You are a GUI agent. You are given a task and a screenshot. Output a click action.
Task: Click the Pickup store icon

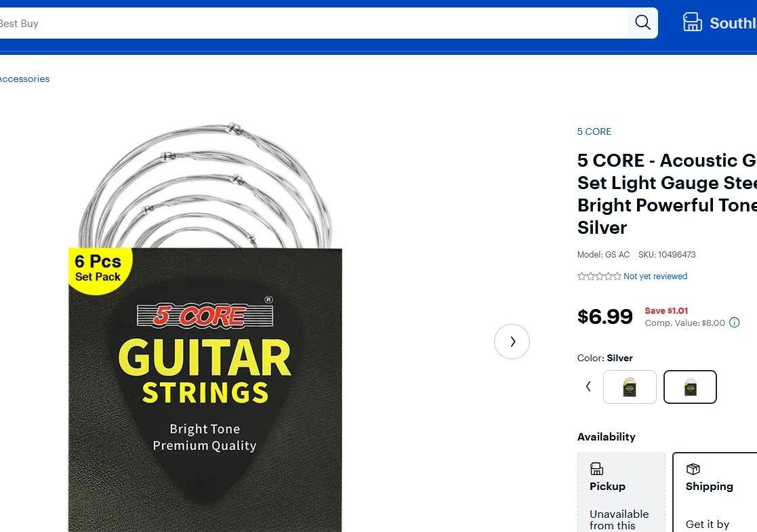click(x=596, y=469)
